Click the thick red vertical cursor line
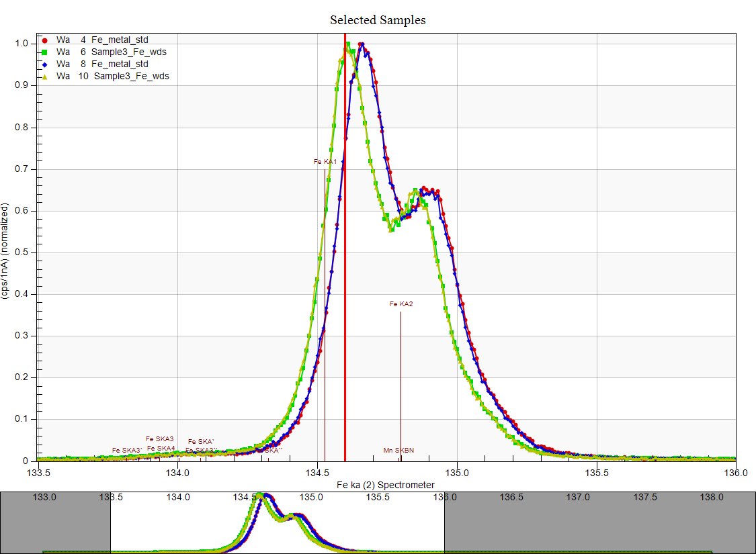 (x=345, y=269)
